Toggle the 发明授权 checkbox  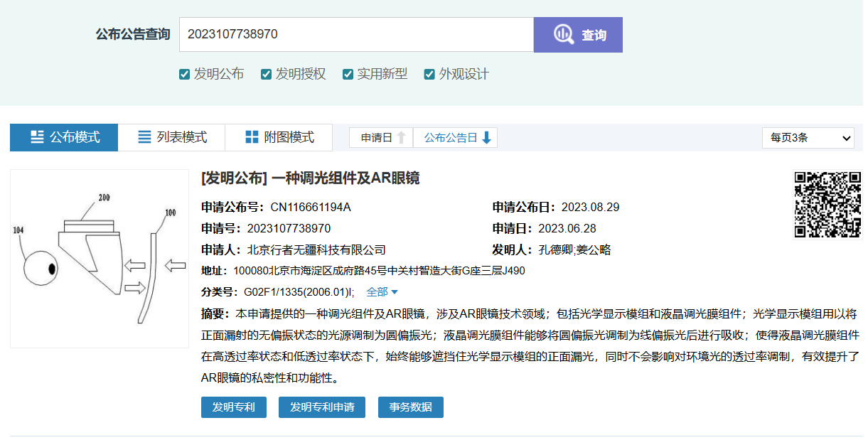(x=267, y=75)
